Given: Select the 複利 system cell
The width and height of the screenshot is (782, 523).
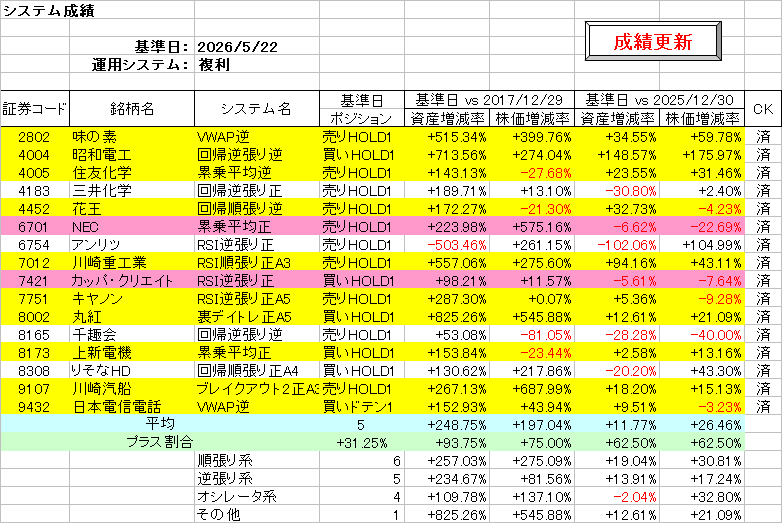Looking at the screenshot, I should tap(257, 64).
